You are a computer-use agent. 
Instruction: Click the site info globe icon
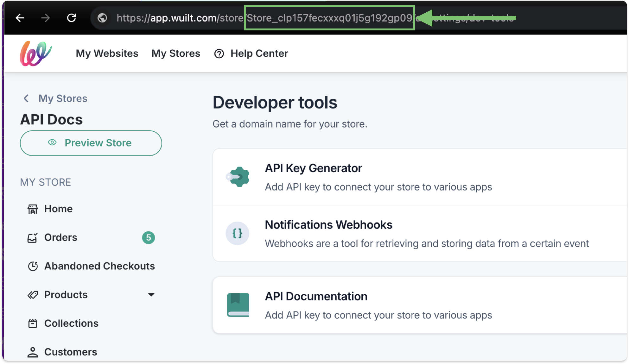(102, 18)
